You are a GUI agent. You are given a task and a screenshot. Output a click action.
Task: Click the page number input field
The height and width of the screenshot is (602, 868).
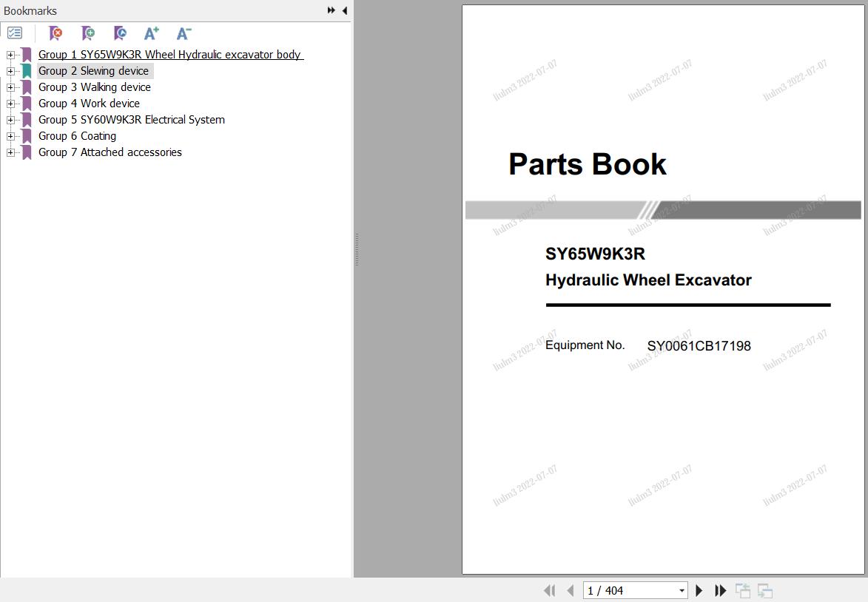click(x=629, y=590)
